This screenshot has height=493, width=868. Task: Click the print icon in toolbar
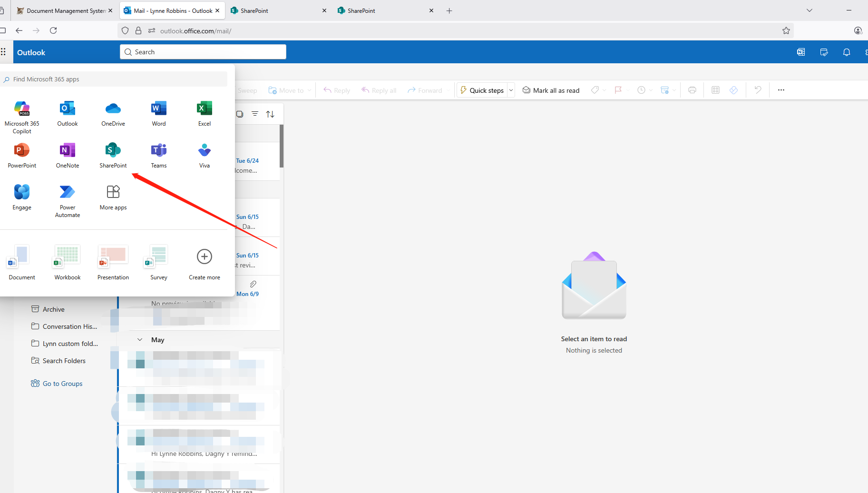click(692, 90)
